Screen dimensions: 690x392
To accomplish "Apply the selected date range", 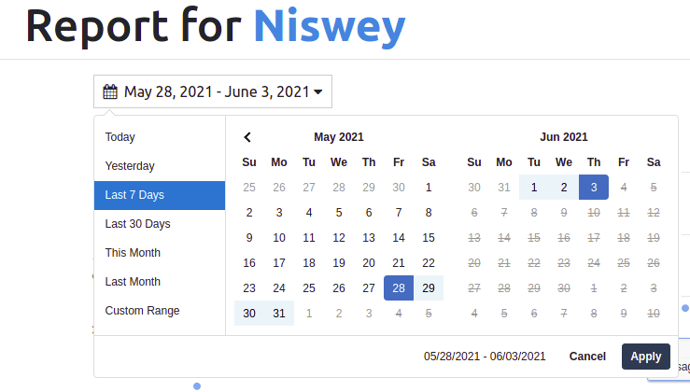I will point(646,356).
